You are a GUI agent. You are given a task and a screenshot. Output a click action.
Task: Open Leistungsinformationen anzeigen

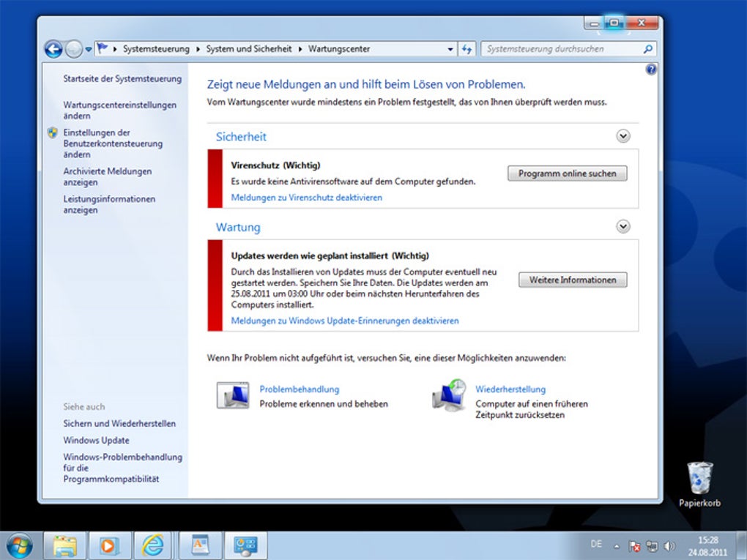click(x=109, y=204)
